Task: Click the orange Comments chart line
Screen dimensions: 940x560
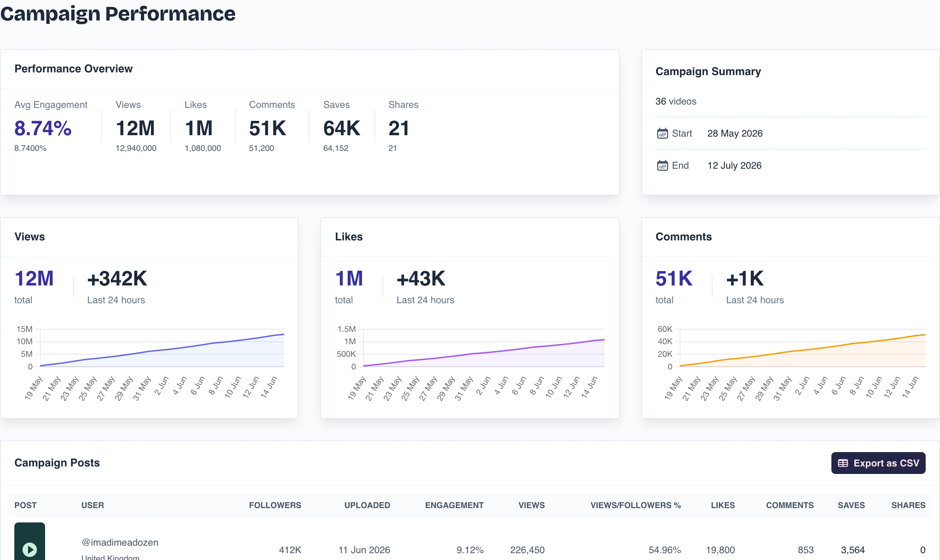Action: tap(803, 350)
